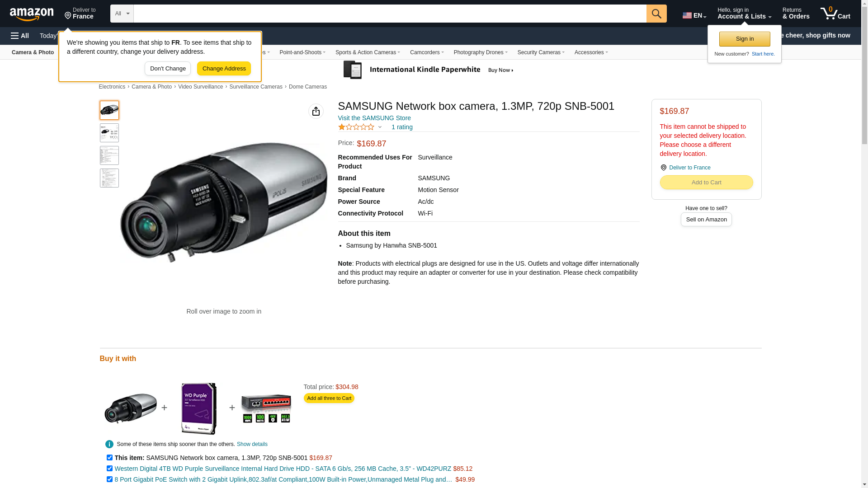Uncheck the 8 Port Gigabit PoE Switch
Image resolution: width=868 pixels, height=488 pixels.
click(109, 479)
